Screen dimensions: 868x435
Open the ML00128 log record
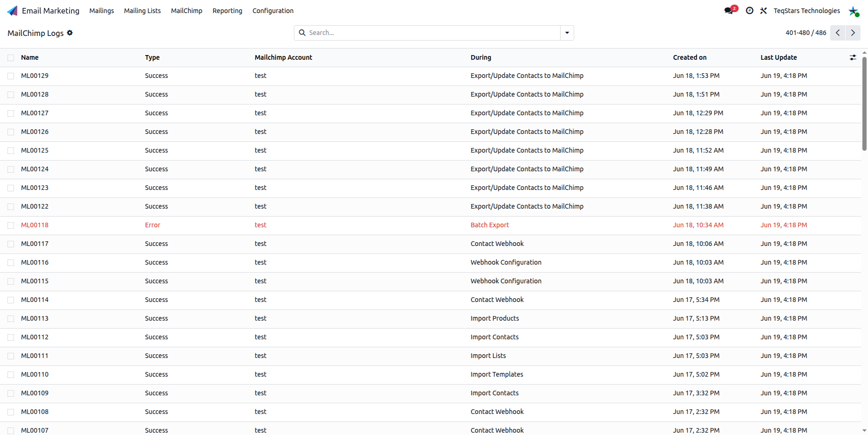pos(35,94)
